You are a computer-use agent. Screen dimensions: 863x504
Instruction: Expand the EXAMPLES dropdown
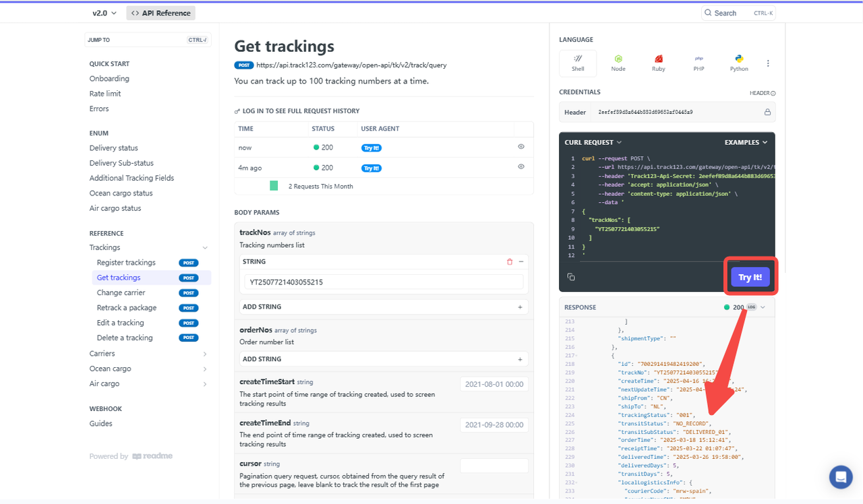pyautogui.click(x=746, y=142)
